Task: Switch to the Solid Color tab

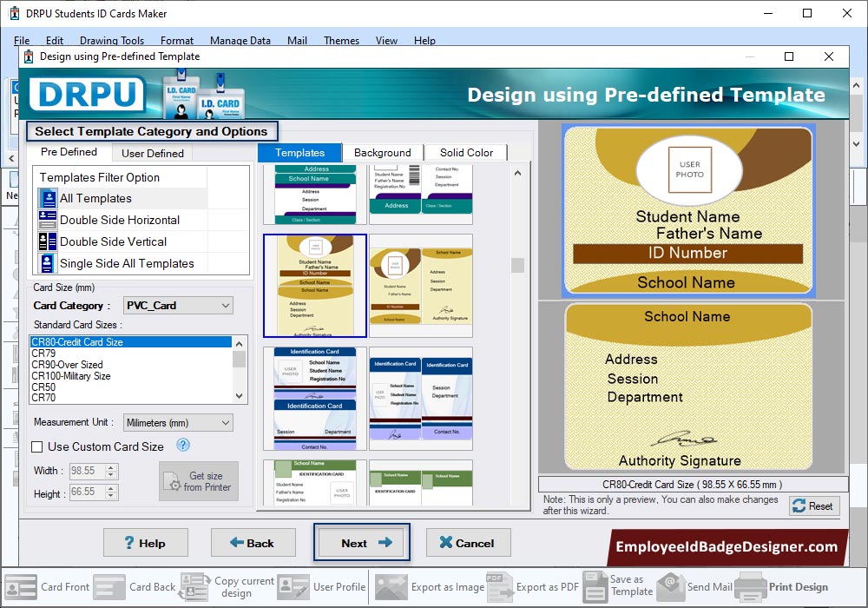Action: (x=466, y=152)
